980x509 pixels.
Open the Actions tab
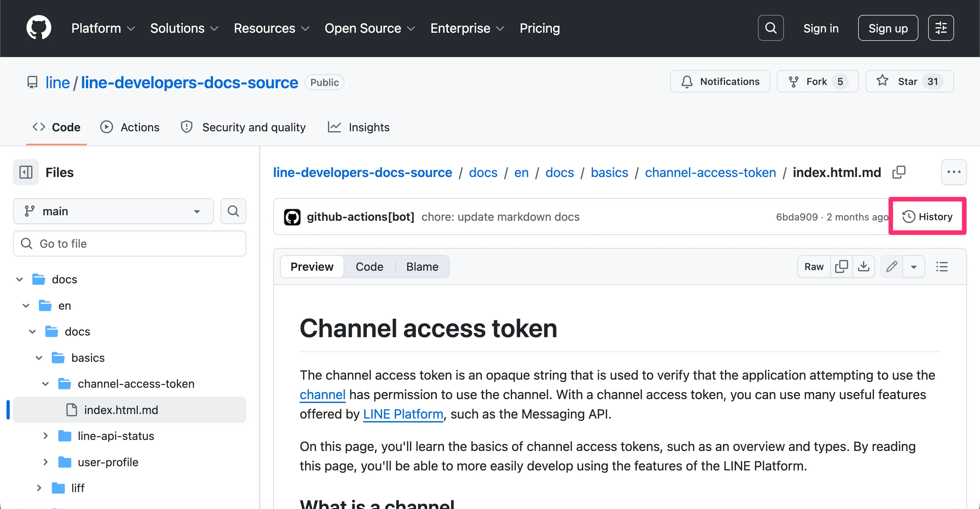129,127
